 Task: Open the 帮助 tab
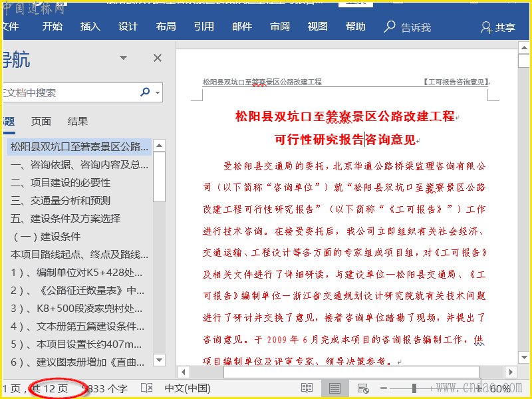tap(356, 27)
